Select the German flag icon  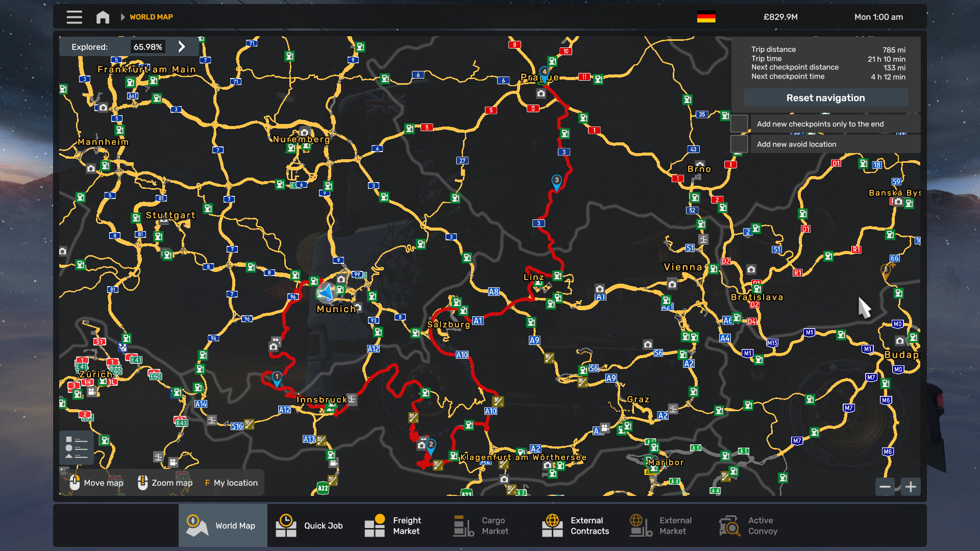click(706, 17)
